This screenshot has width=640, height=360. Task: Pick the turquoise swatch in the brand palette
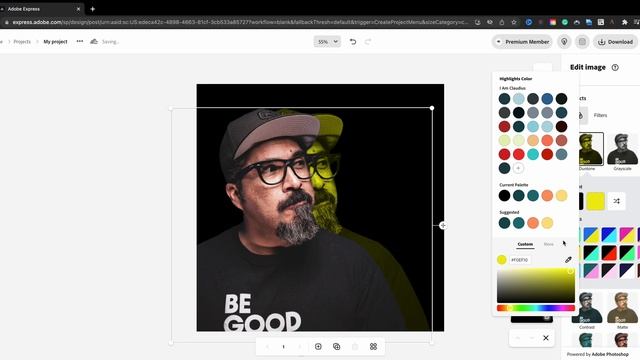pos(533,154)
